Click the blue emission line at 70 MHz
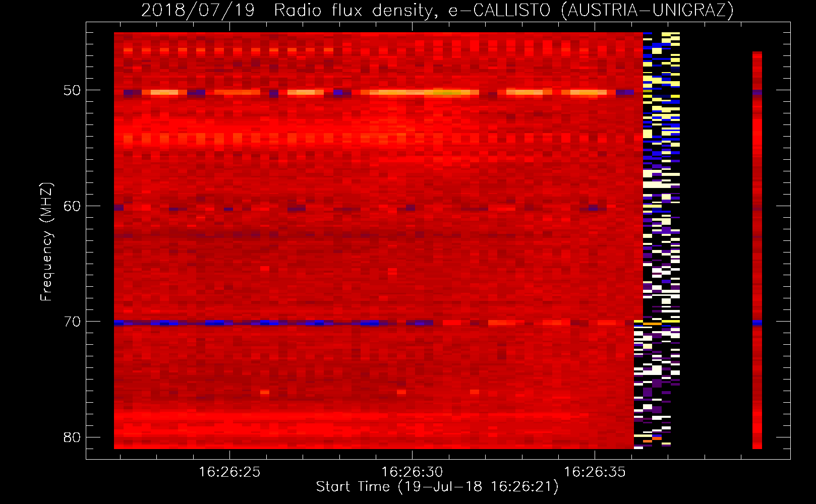Viewport: 816px width, 504px height. [x=273, y=323]
